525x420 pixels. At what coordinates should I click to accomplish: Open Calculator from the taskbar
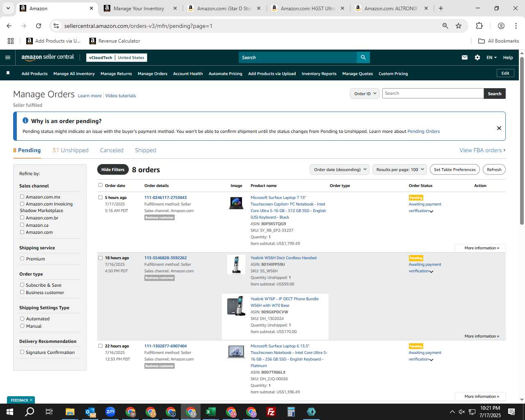pyautogui.click(x=291, y=412)
